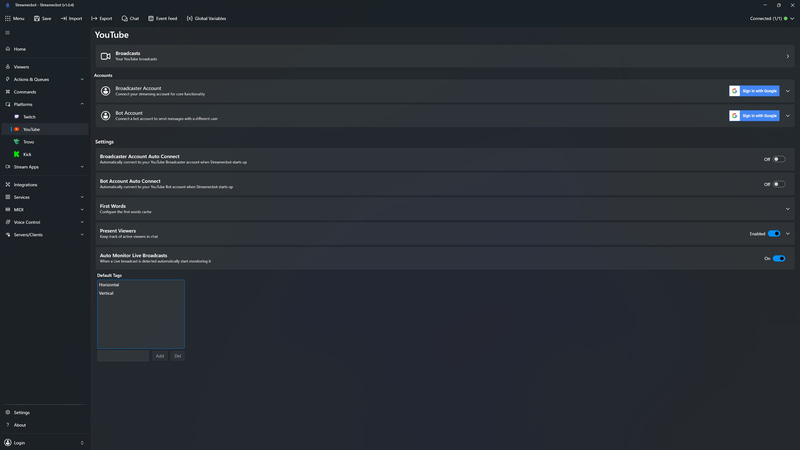Disable the Present Viewers switch

pos(774,234)
